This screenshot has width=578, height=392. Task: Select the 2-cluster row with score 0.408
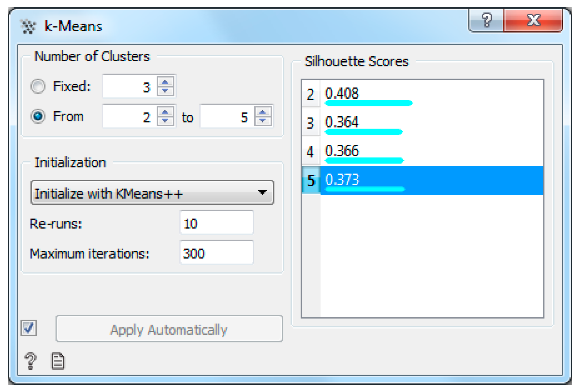422,94
